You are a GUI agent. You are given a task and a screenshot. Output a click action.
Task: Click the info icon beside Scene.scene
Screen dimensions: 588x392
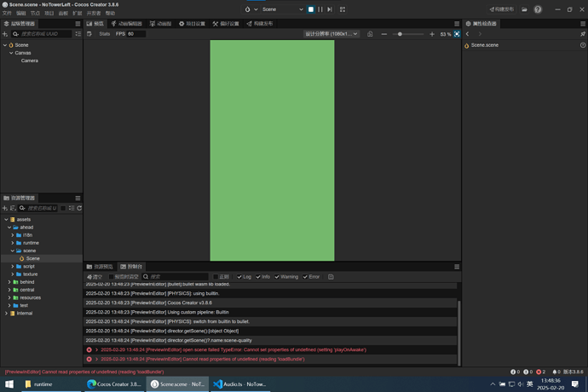click(583, 45)
